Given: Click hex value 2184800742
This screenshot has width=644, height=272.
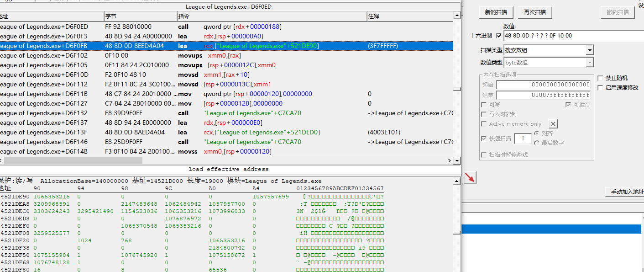Looking at the screenshot, I should coord(227,248).
